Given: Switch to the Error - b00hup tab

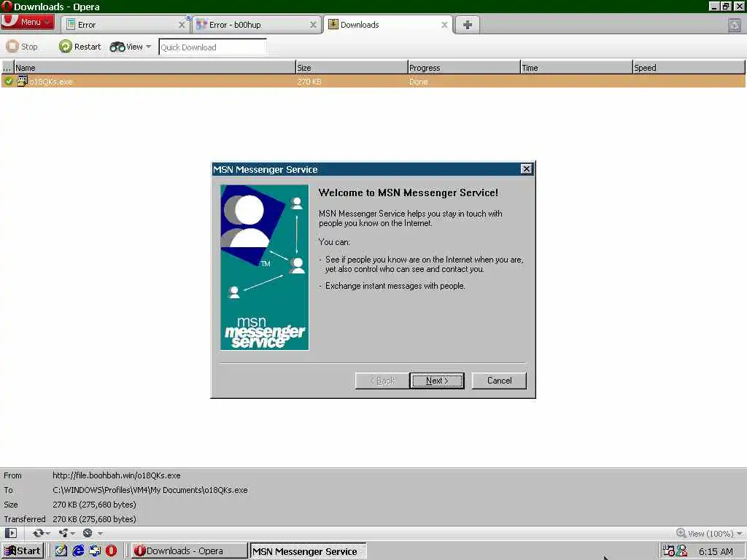Looking at the screenshot, I should tap(256, 25).
